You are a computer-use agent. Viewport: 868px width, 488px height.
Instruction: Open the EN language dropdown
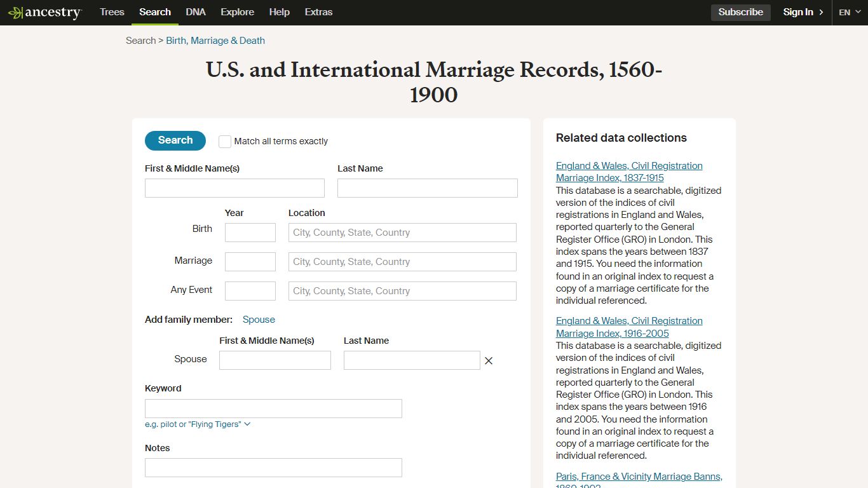(x=850, y=12)
